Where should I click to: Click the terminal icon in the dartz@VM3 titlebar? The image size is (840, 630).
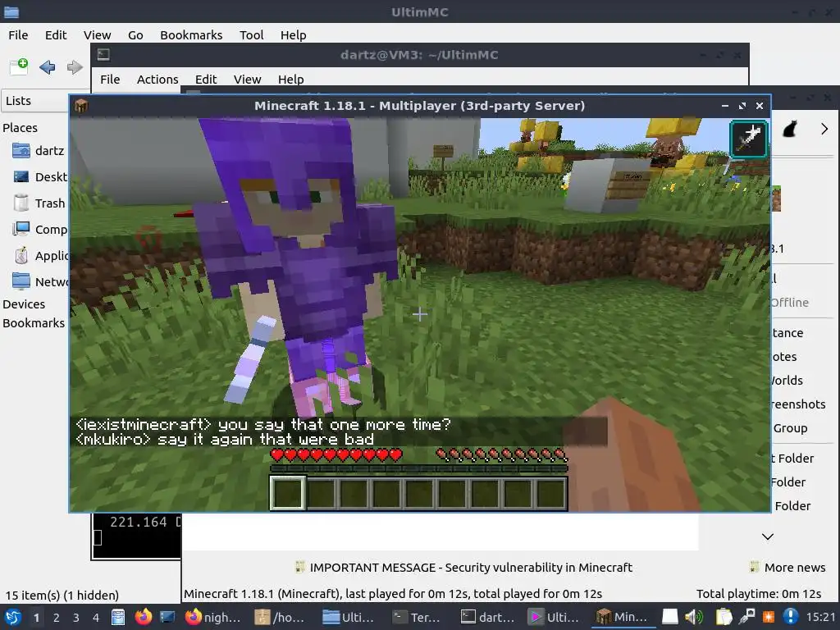(103, 54)
